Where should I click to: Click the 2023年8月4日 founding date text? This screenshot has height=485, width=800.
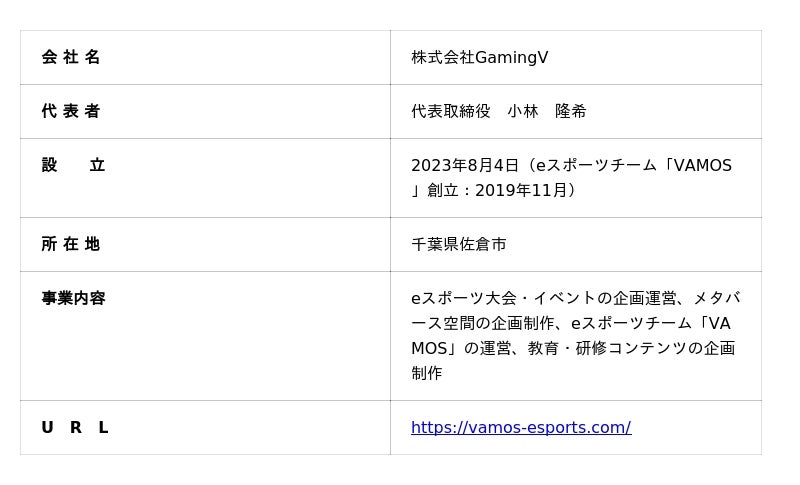(x=465, y=165)
